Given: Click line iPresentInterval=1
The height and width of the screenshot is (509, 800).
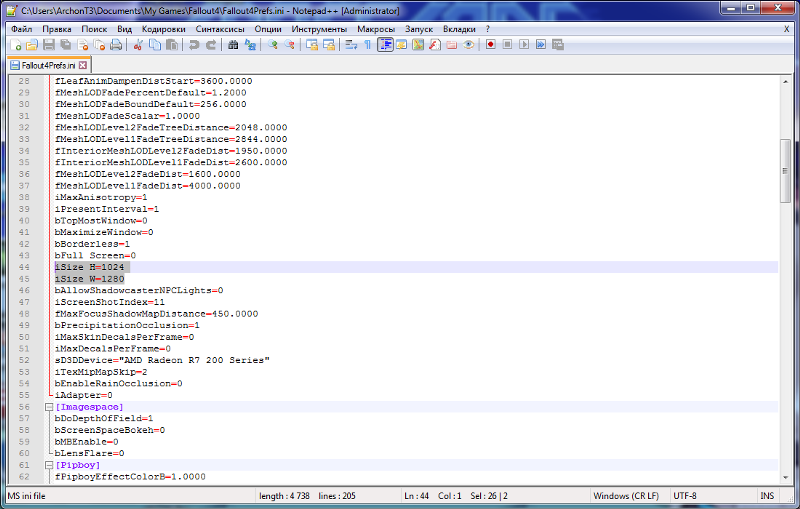Looking at the screenshot, I should 107,209.
